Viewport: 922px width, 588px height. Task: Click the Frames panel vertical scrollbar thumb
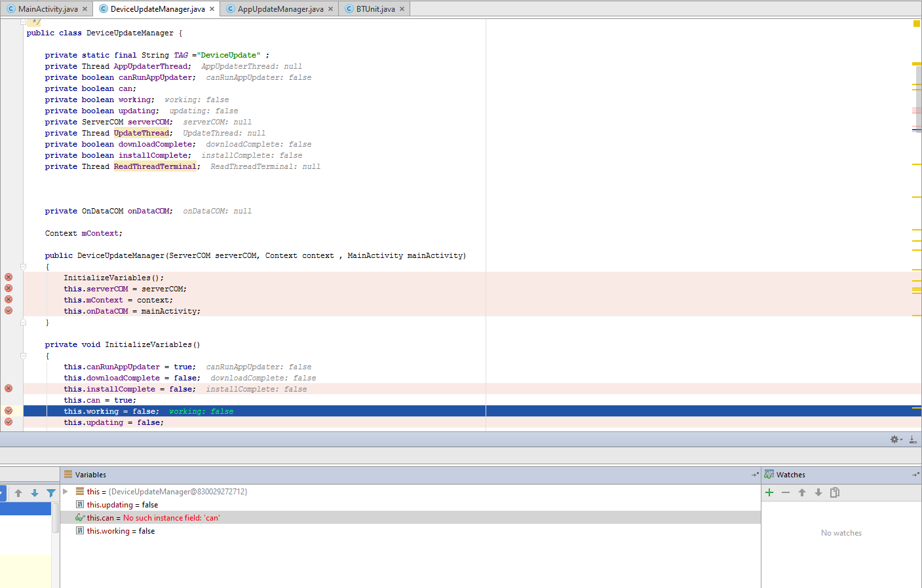pyautogui.click(x=56, y=517)
